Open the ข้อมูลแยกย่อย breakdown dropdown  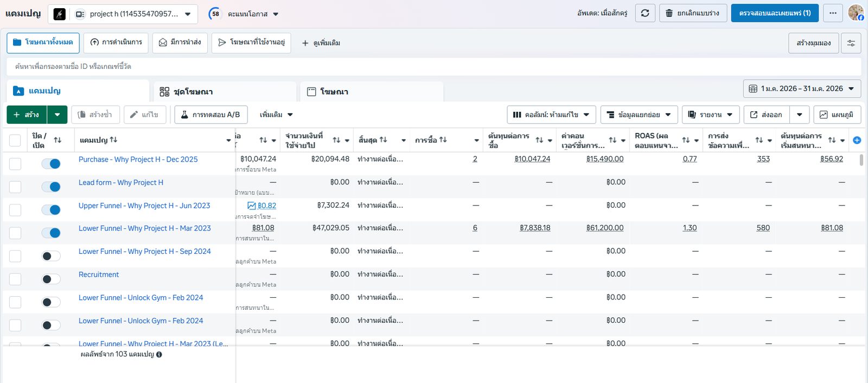click(639, 114)
